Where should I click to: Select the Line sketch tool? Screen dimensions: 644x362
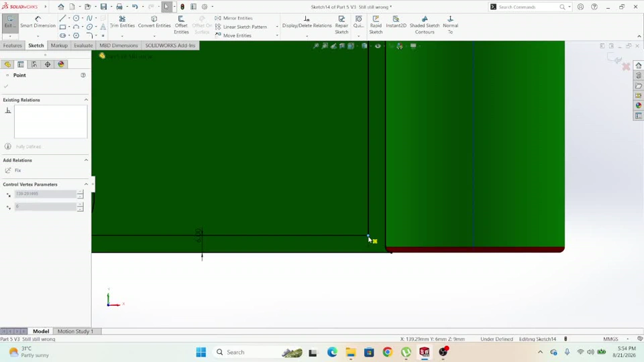click(62, 18)
